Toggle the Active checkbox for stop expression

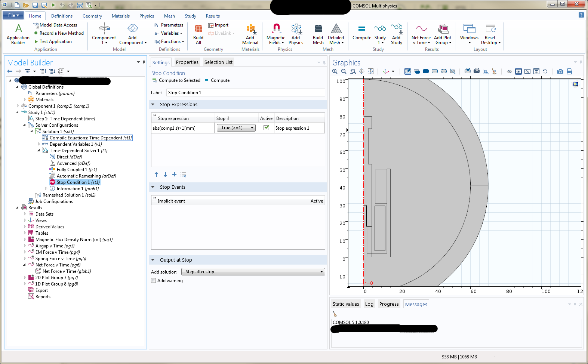pos(266,128)
